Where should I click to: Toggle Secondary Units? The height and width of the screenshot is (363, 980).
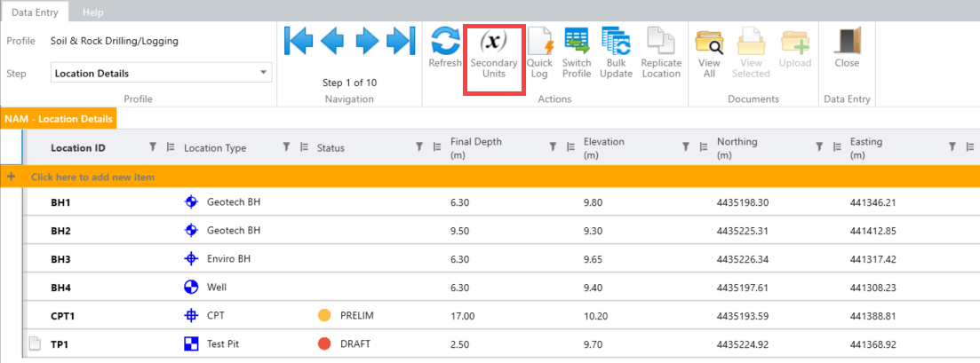pos(493,53)
